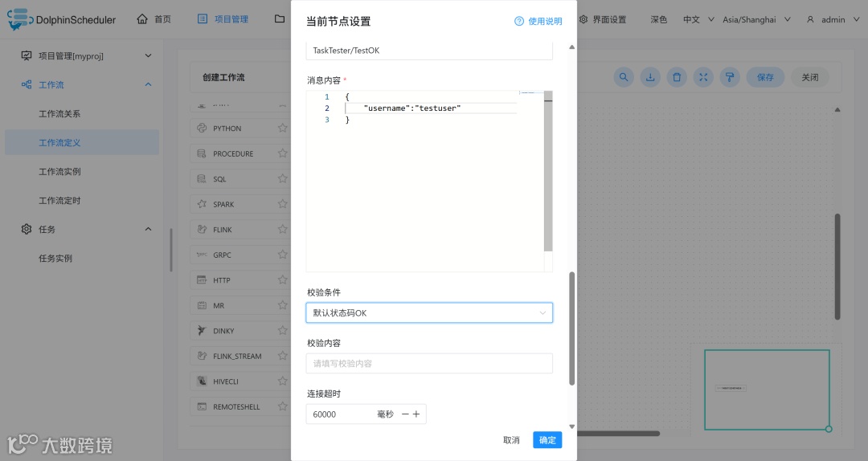Open 界面设置 interface settings
This screenshot has width=868, height=461.
(x=603, y=19)
